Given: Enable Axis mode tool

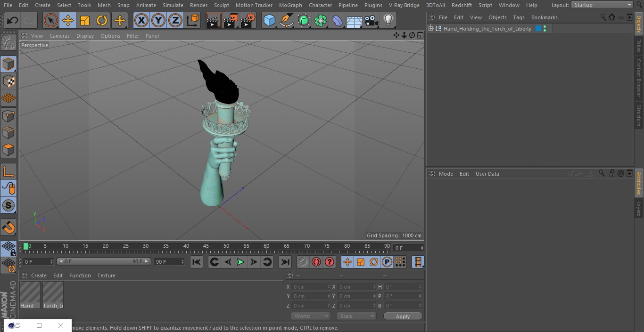Looking at the screenshot, I should (x=8, y=171).
